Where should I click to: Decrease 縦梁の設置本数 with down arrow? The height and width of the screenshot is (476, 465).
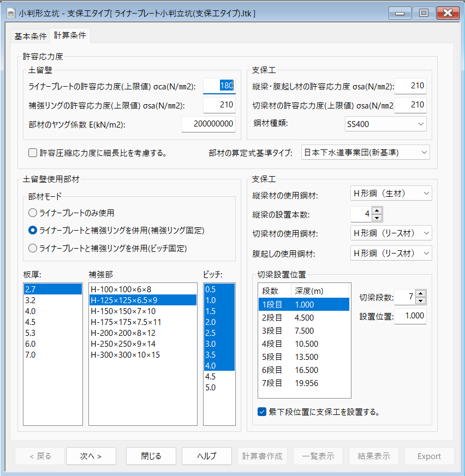tap(377, 218)
